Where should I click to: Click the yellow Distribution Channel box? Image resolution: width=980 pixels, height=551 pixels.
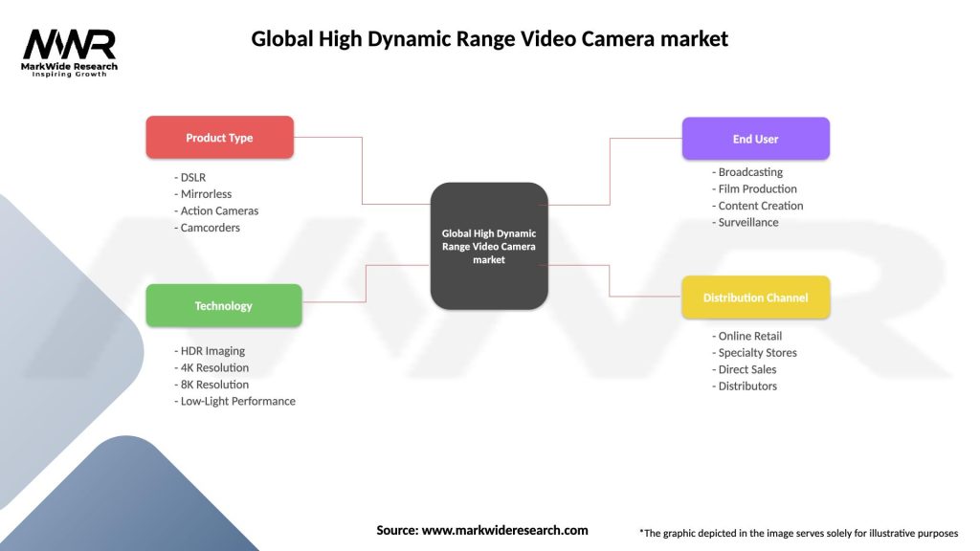(755, 298)
